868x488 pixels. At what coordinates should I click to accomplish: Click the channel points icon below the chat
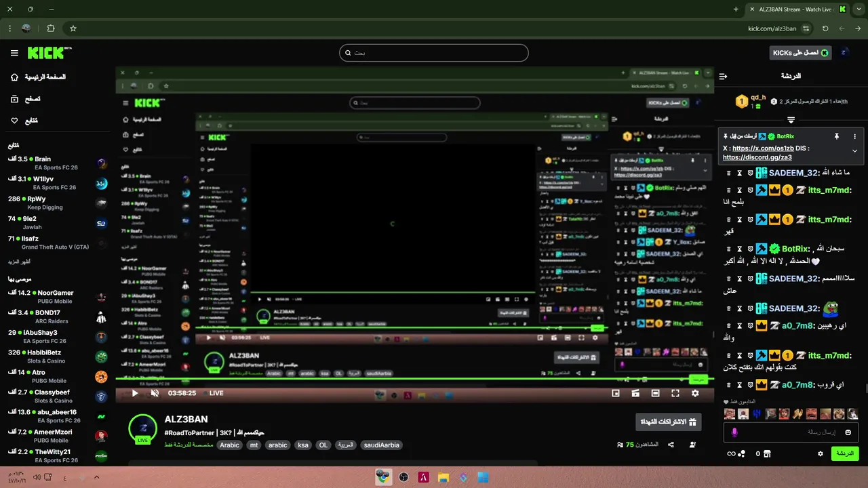[742, 453]
